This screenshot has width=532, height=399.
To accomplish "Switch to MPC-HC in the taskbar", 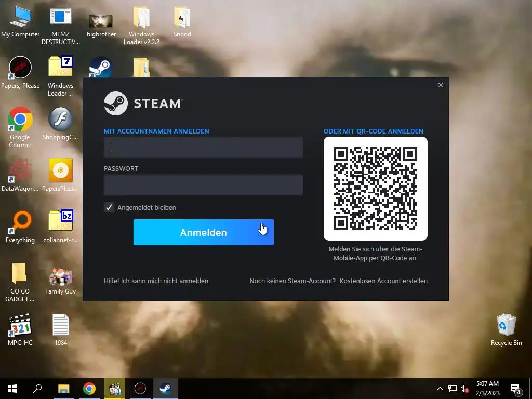I will tap(115, 389).
